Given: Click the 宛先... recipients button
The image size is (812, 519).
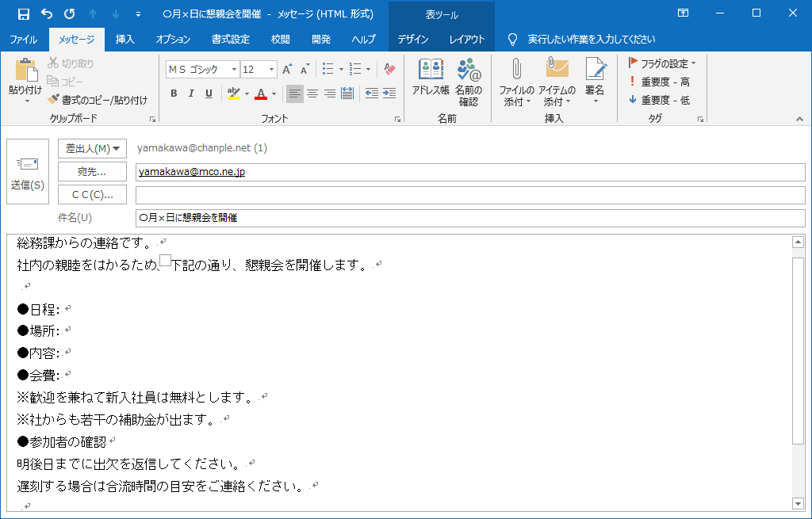Looking at the screenshot, I should click(92, 171).
